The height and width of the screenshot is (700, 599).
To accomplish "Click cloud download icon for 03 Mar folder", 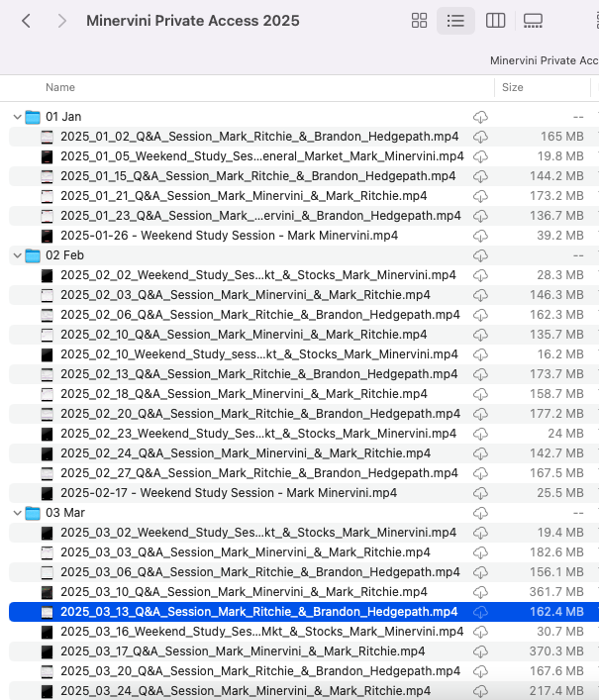I will [x=480, y=513].
